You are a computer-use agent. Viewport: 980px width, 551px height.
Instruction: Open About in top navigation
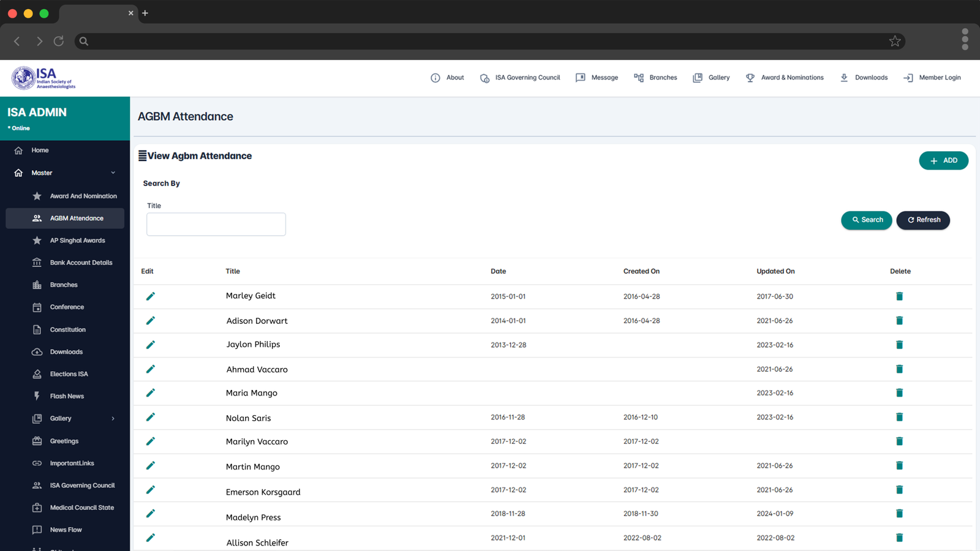click(x=448, y=78)
